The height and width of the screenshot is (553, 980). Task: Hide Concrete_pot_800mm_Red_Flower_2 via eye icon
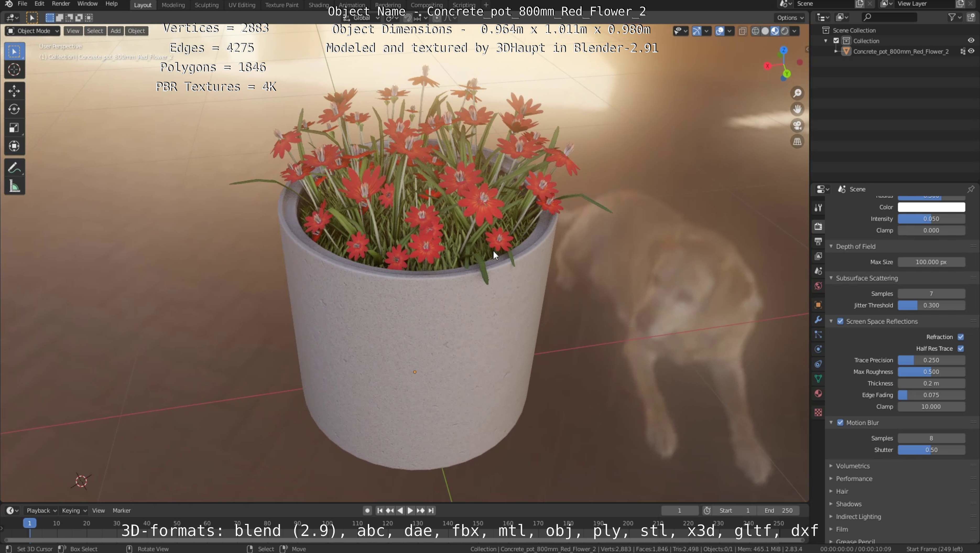coord(971,51)
